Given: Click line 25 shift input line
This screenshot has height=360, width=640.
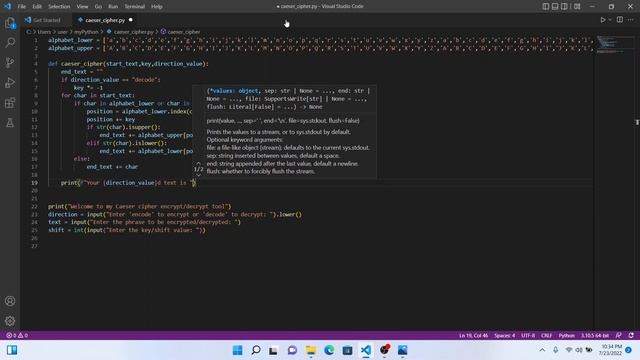Looking at the screenshot, I should [127, 230].
